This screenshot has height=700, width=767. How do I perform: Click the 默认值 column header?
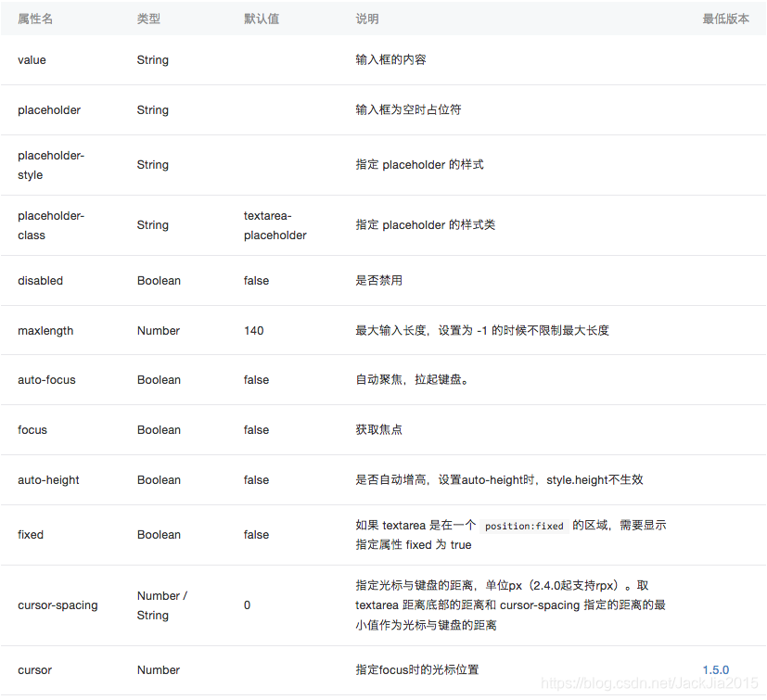[262, 19]
